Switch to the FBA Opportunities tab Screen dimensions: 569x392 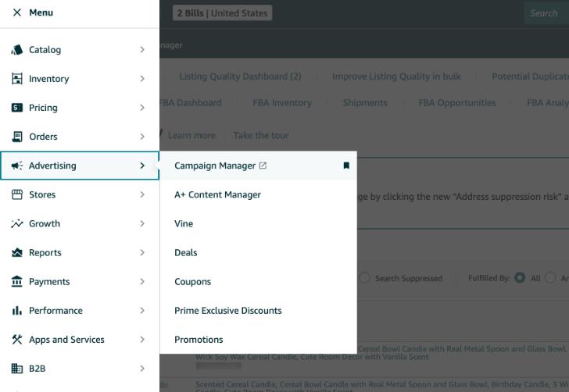click(x=457, y=103)
